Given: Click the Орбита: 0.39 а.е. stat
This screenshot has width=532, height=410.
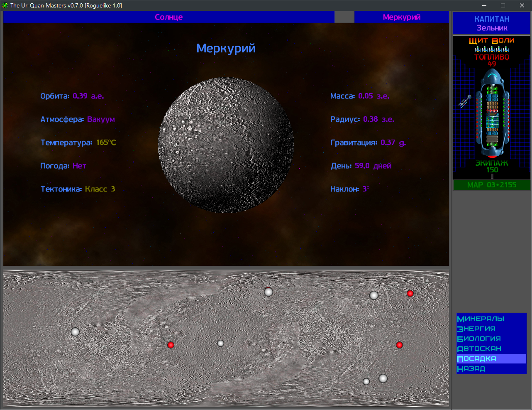Looking at the screenshot, I should tap(72, 96).
